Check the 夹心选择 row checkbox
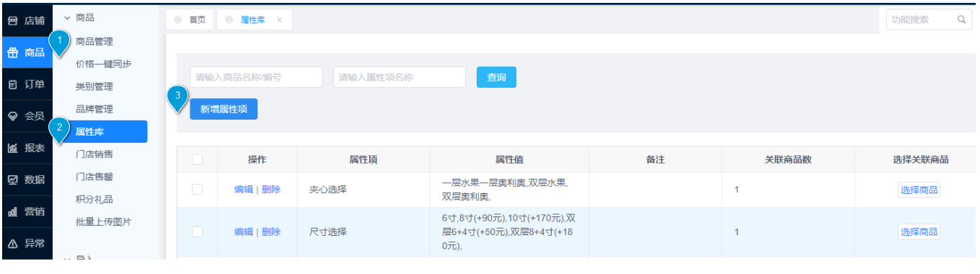This screenshot has height=274, width=980. coord(197,190)
